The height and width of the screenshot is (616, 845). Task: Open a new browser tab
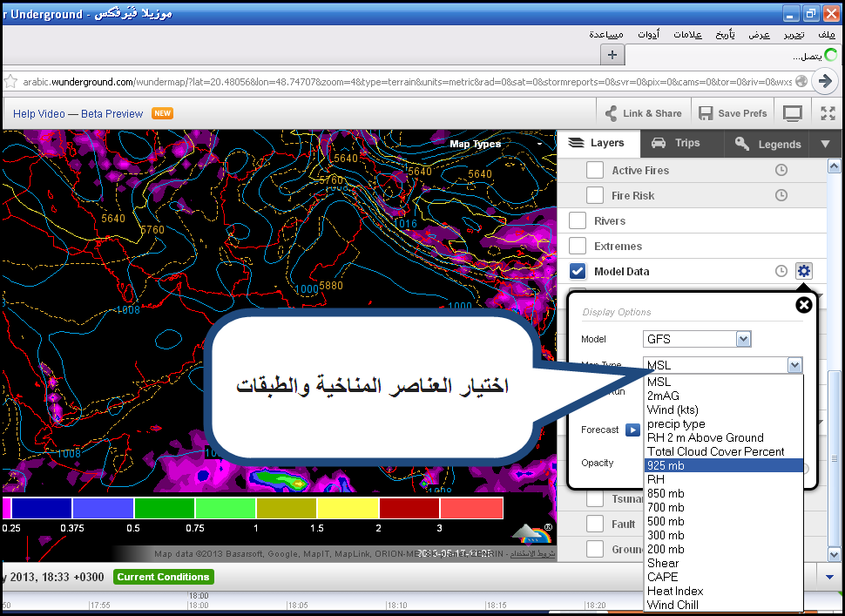pos(612,55)
